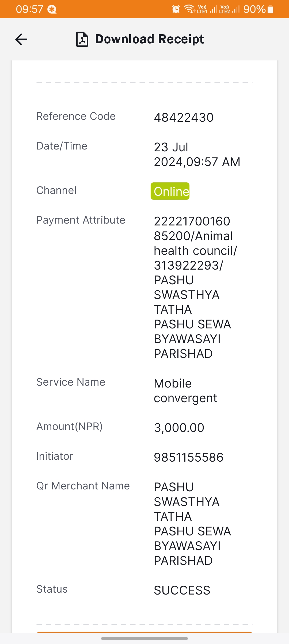Viewport: 289px width, 644px height.
Task: Tap the back arrow icon
Action: pos(21,39)
